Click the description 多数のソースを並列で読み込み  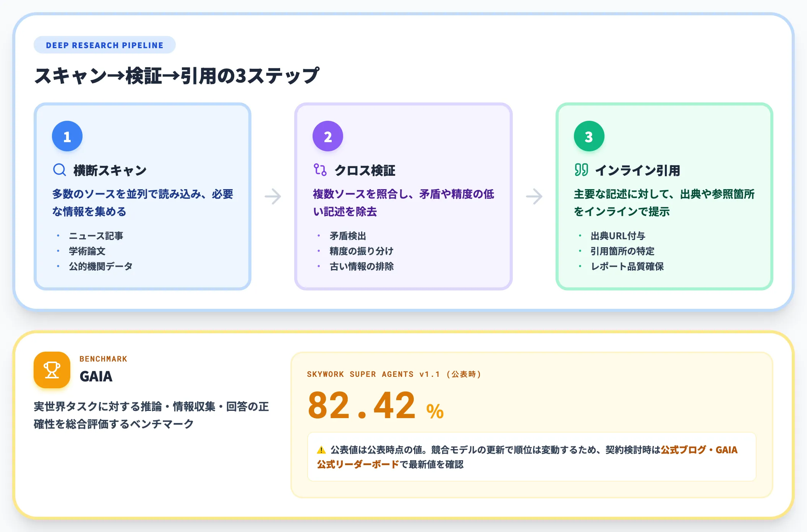point(143,203)
